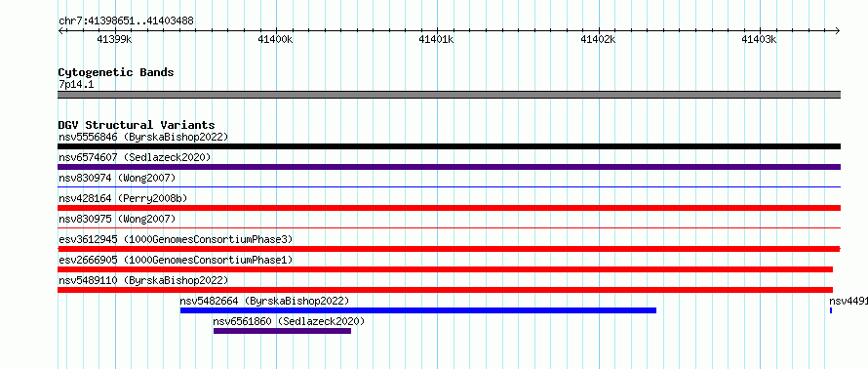Select the Cytogenetic Bands track title
868x369 pixels.
coord(116,72)
